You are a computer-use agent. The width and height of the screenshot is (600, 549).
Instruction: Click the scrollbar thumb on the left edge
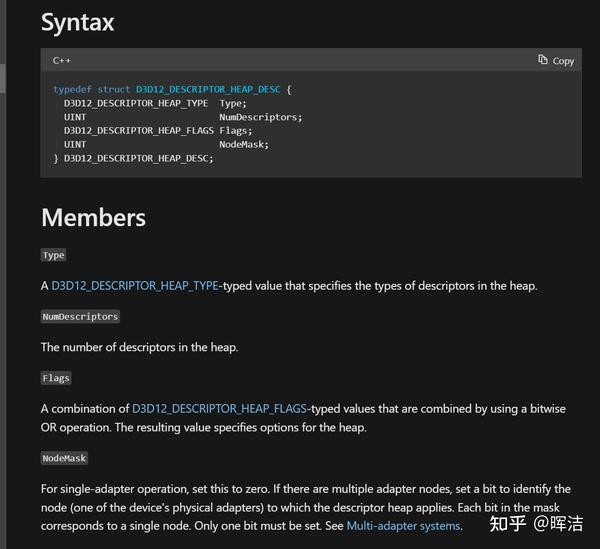click(3, 78)
